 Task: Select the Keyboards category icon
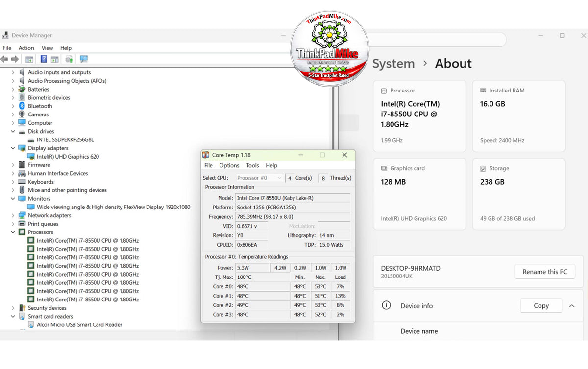[x=22, y=182]
